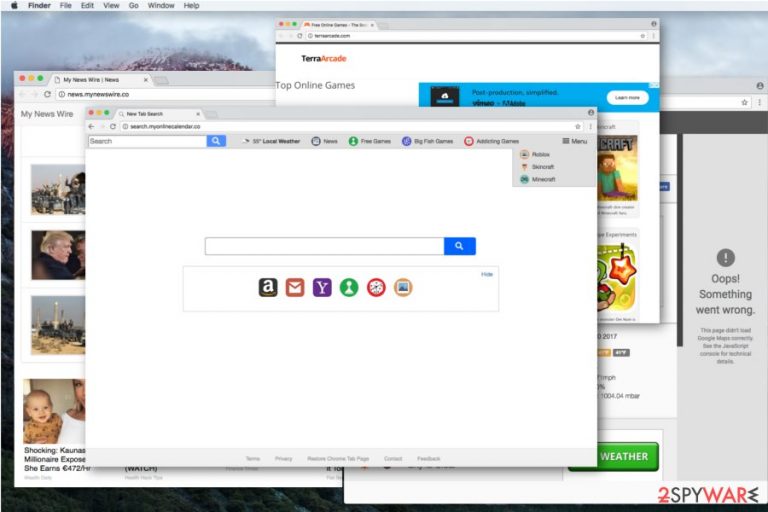
Task: Click the toolbar Search field
Action: (147, 141)
